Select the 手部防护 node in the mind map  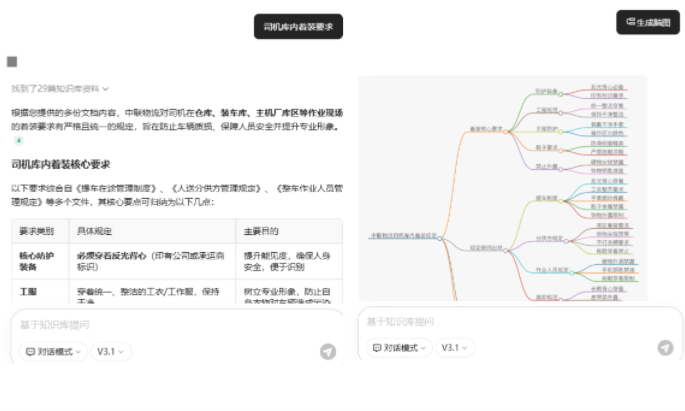tap(546, 128)
